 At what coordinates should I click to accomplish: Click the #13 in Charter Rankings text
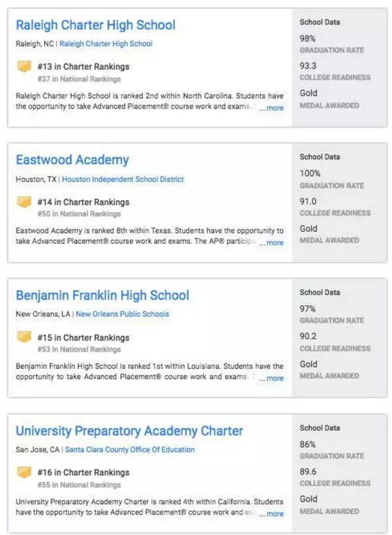coord(83,67)
